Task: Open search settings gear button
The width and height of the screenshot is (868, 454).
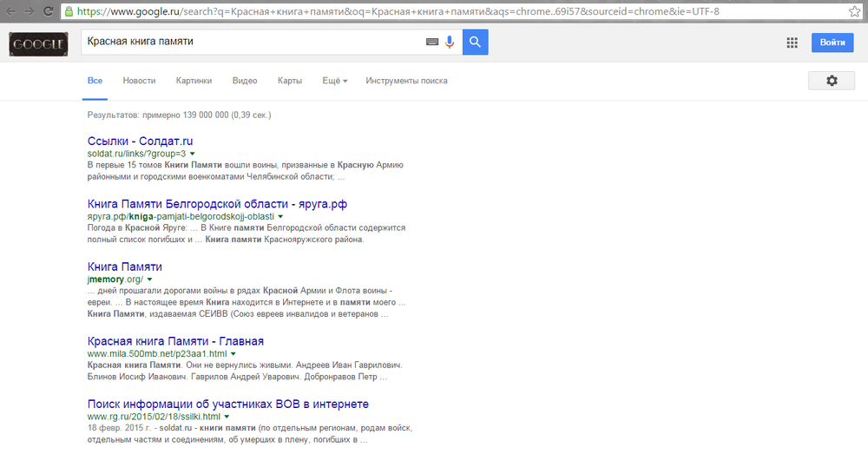Action: pyautogui.click(x=832, y=81)
